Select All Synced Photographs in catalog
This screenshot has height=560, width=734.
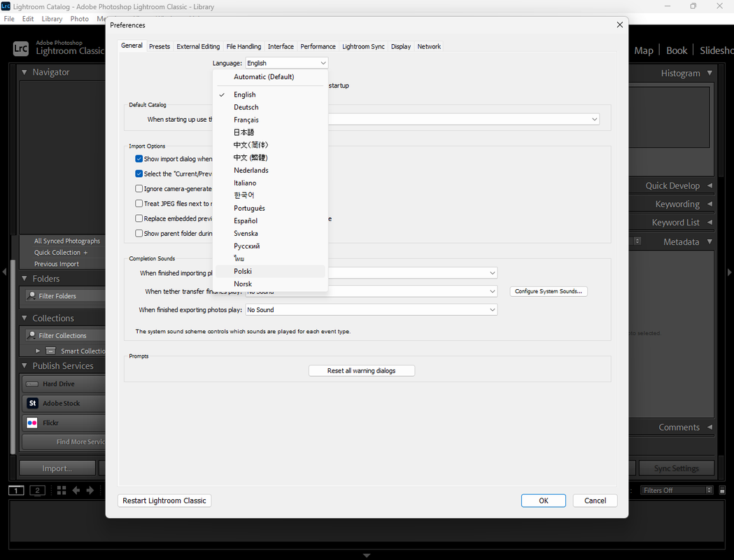coord(67,241)
